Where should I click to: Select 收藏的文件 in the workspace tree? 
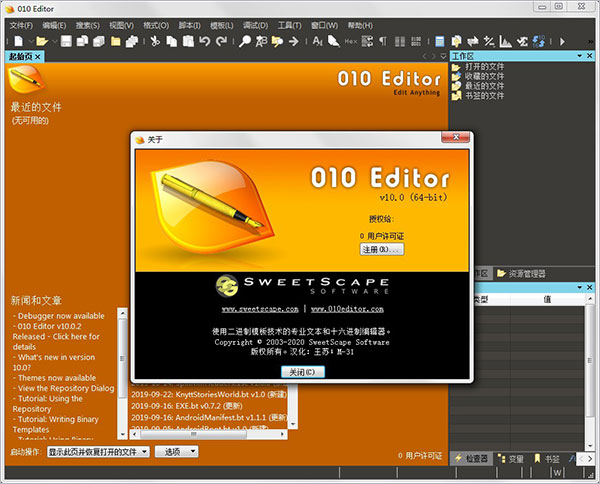tap(484, 76)
